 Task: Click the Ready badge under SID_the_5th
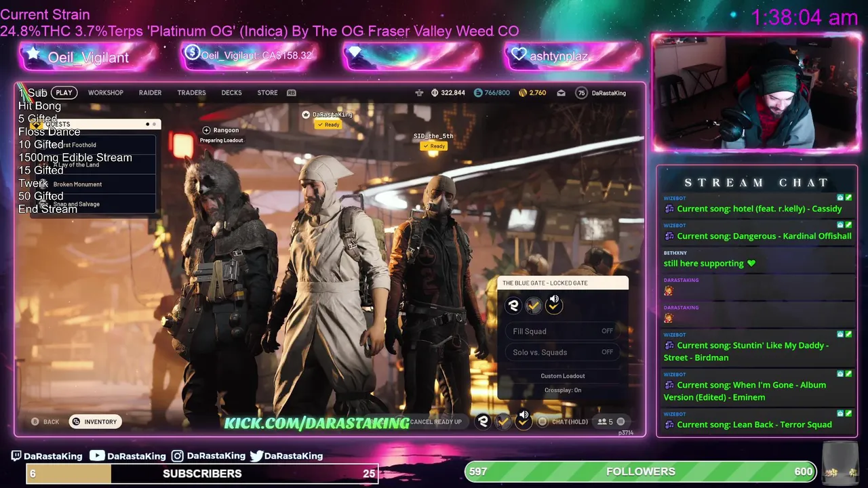[x=434, y=146]
